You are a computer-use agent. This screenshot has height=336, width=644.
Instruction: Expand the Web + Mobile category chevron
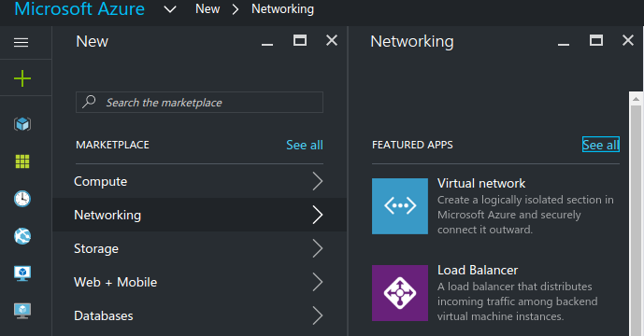318,282
